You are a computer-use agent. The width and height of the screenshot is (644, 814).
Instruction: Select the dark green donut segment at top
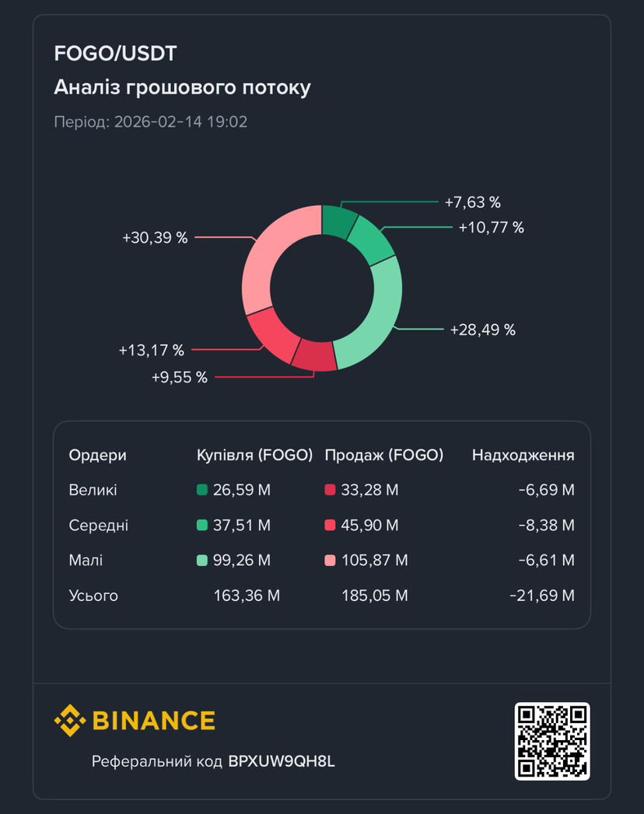[x=338, y=221]
